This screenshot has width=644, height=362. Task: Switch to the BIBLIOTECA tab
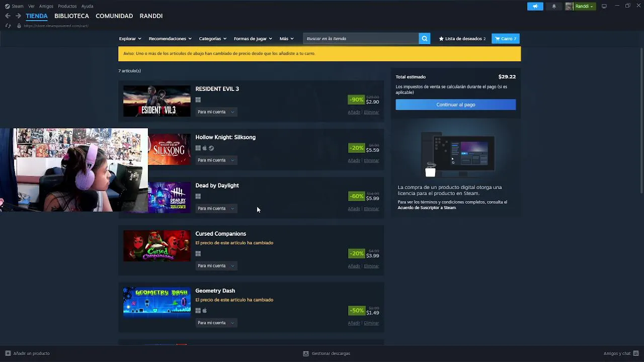coord(71,16)
